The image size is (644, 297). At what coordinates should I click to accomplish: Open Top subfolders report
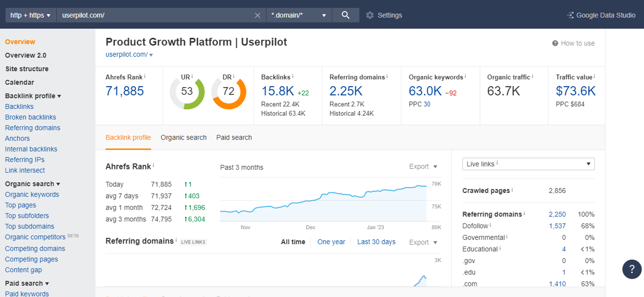pyautogui.click(x=27, y=216)
